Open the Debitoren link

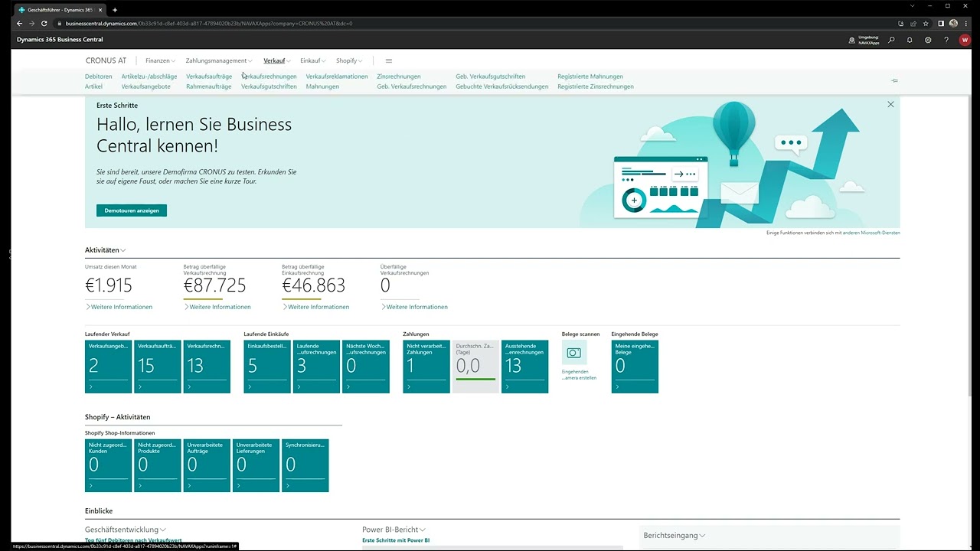98,77
